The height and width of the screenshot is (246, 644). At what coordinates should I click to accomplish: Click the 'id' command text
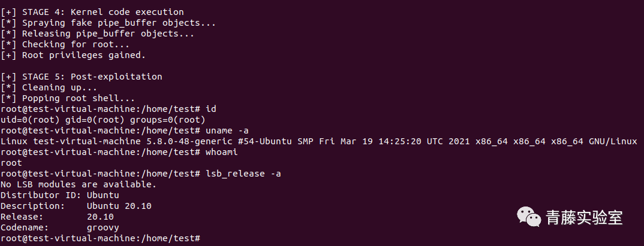pyautogui.click(x=211, y=109)
